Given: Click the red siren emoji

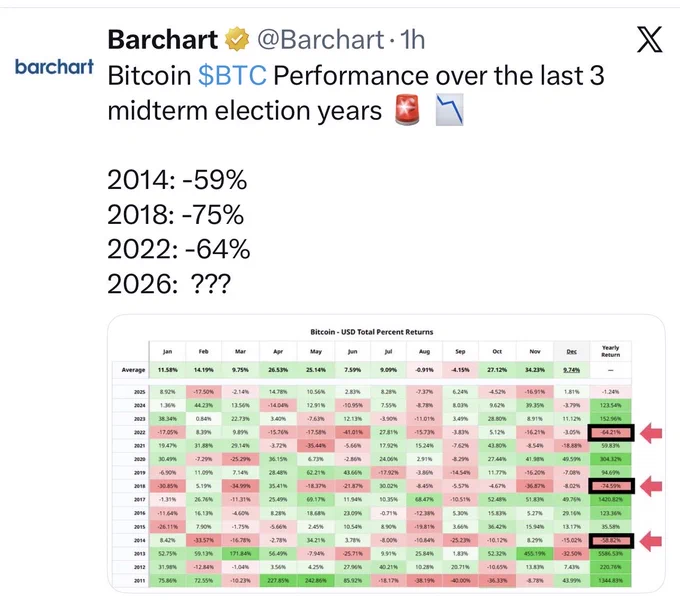Looking at the screenshot, I should pyautogui.click(x=407, y=110).
